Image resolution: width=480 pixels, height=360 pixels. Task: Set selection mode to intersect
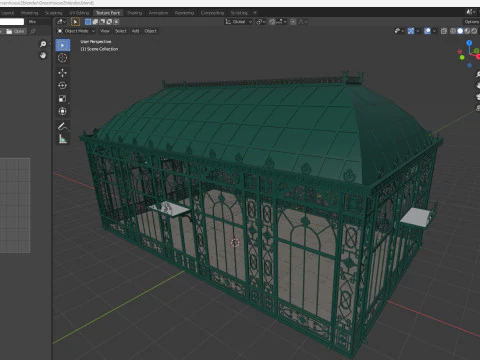coord(116,22)
